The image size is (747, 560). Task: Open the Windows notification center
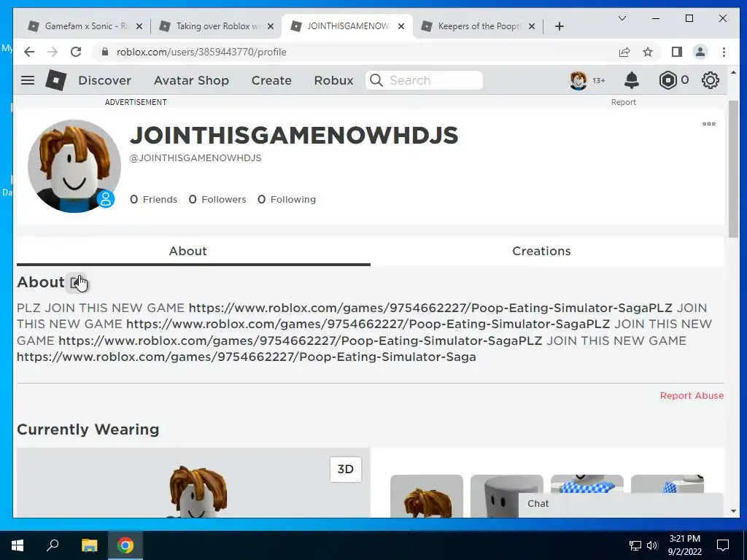723,545
